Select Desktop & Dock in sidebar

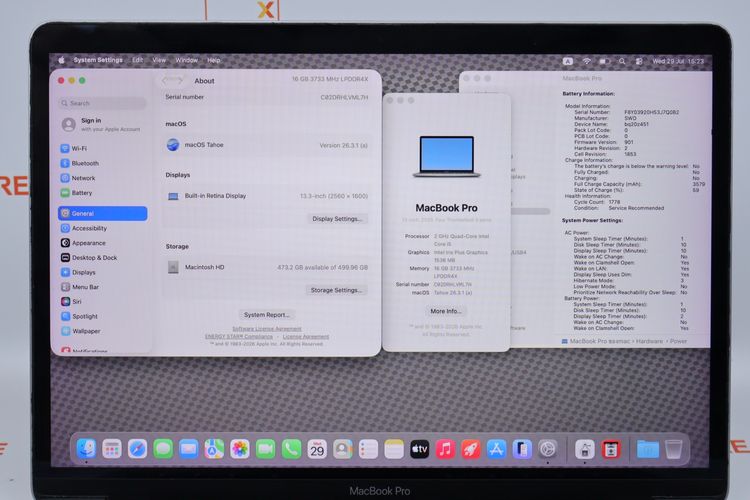(x=102, y=257)
